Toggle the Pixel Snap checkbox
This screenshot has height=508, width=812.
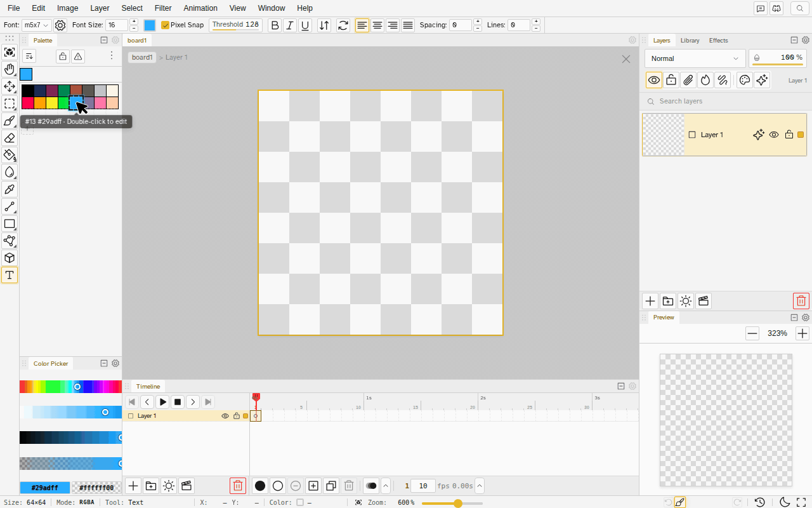166,25
